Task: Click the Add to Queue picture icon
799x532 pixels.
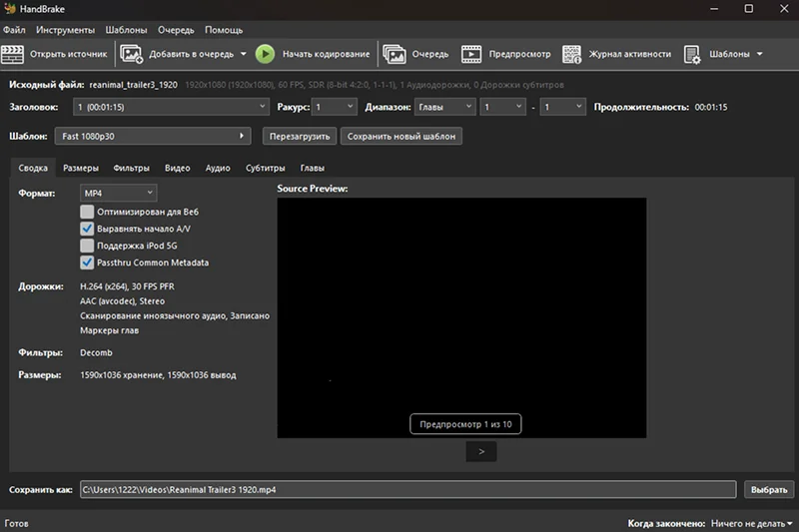Action: pyautogui.click(x=132, y=54)
